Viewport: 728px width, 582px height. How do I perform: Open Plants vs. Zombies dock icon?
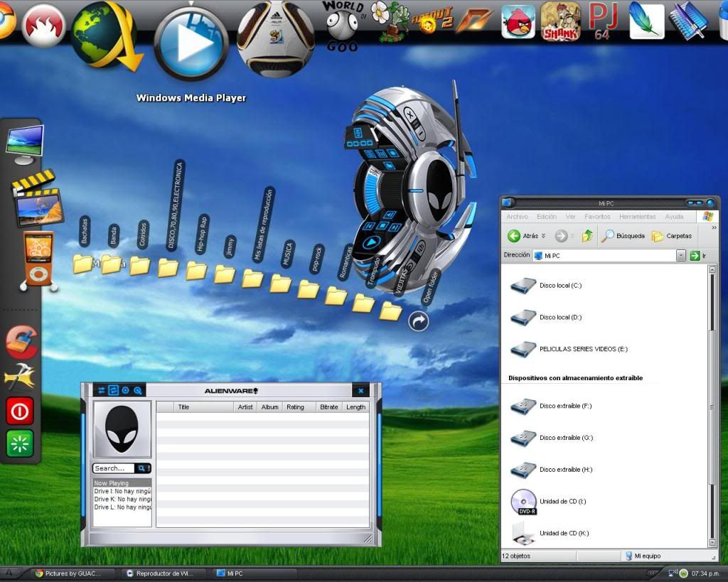390,22
